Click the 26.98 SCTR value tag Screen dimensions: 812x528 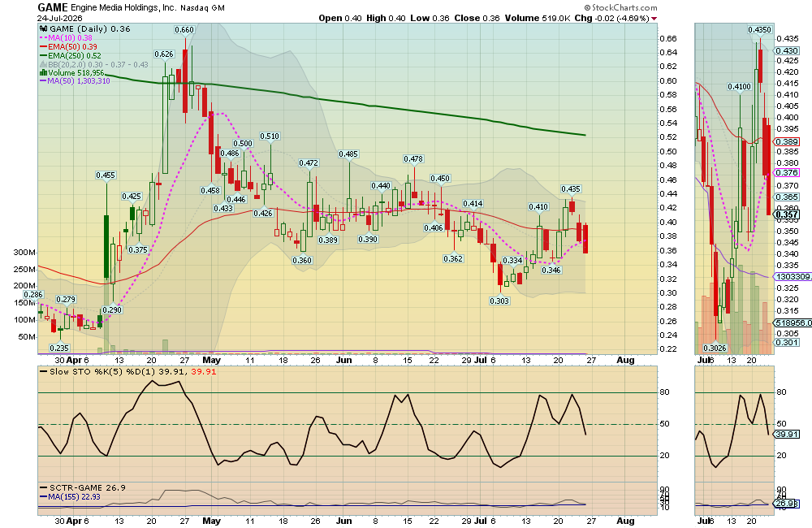[x=787, y=504]
